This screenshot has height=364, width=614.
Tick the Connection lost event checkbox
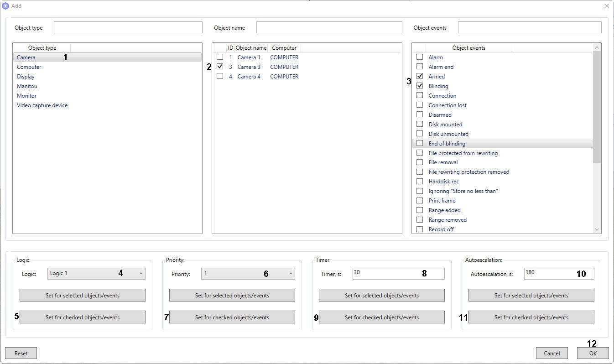pyautogui.click(x=420, y=105)
